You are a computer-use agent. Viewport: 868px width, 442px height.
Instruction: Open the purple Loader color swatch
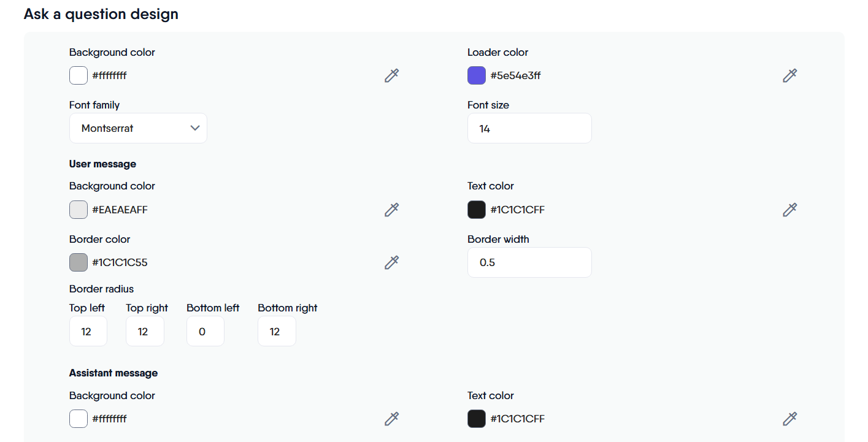tap(477, 76)
